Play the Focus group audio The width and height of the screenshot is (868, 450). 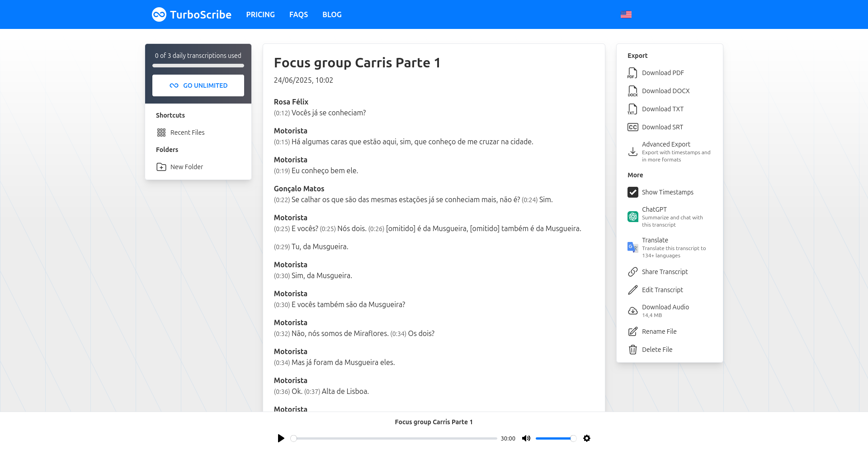[281, 438]
